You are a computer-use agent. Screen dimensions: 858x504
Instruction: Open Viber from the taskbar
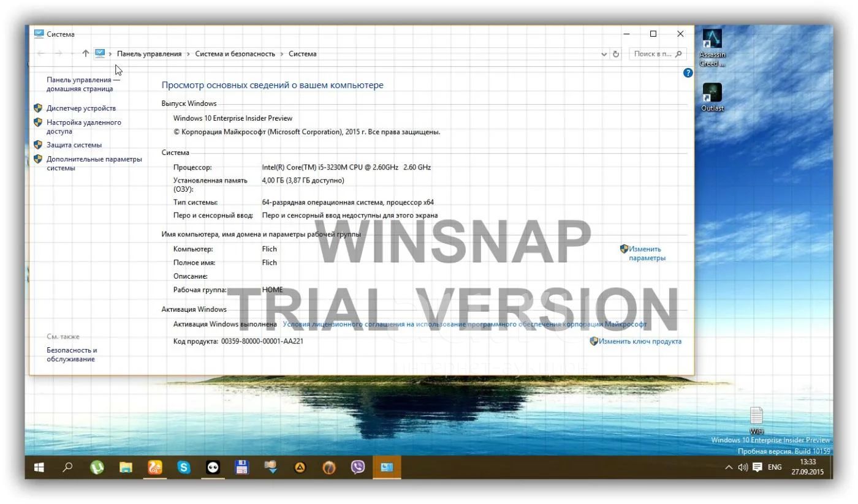pyautogui.click(x=358, y=467)
